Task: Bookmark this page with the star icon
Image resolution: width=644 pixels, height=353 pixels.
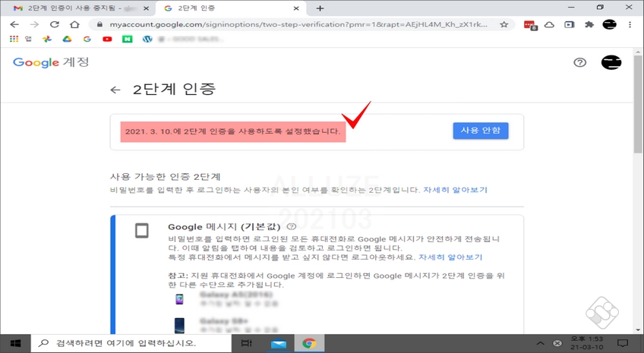Action: [x=504, y=24]
